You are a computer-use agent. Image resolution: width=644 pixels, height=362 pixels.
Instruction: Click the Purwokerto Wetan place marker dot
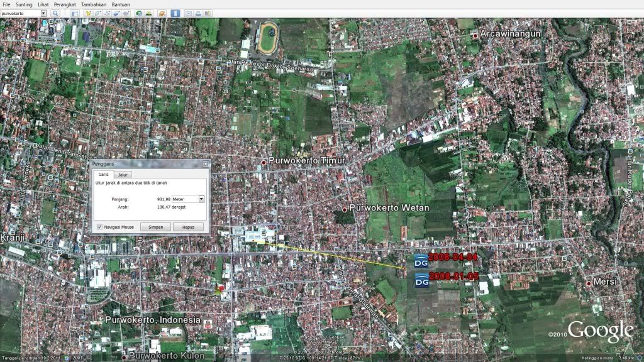pos(345,210)
